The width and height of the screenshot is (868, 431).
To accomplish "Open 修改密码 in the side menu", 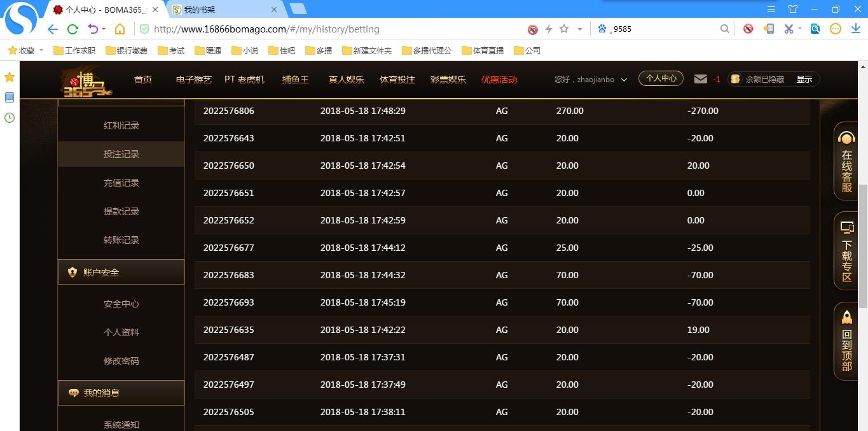I will tap(121, 361).
